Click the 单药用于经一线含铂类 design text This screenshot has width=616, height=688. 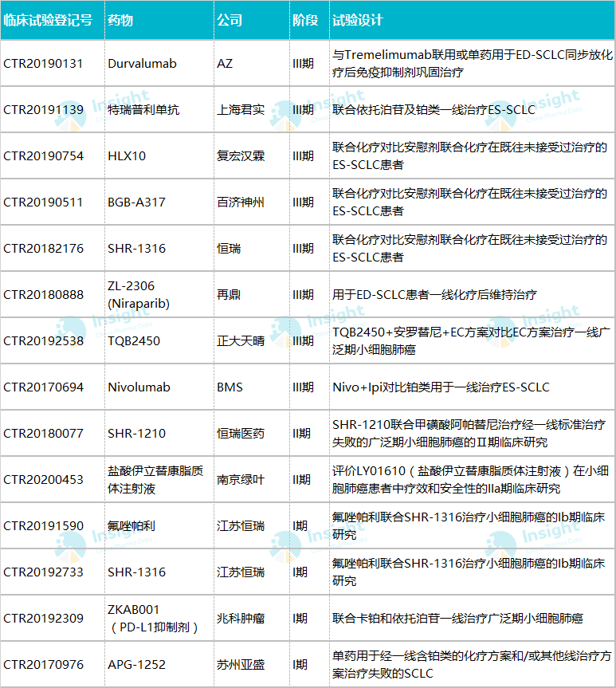[472, 665]
